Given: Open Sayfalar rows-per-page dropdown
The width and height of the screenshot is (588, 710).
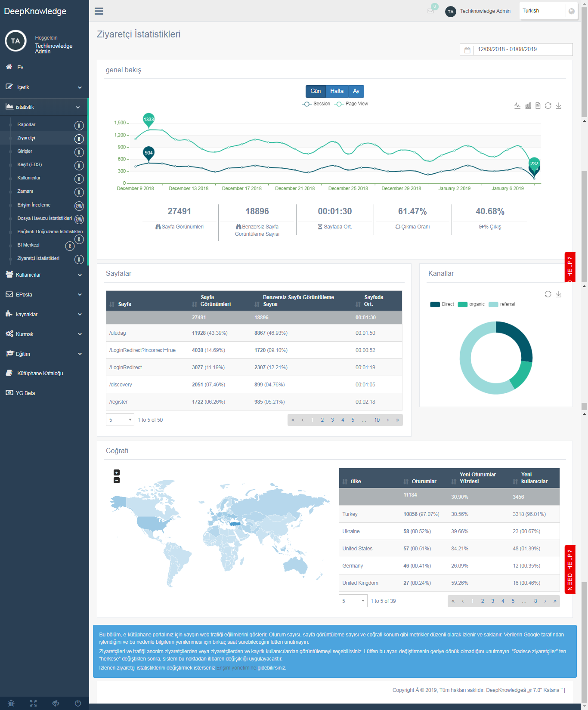Looking at the screenshot, I should [120, 420].
